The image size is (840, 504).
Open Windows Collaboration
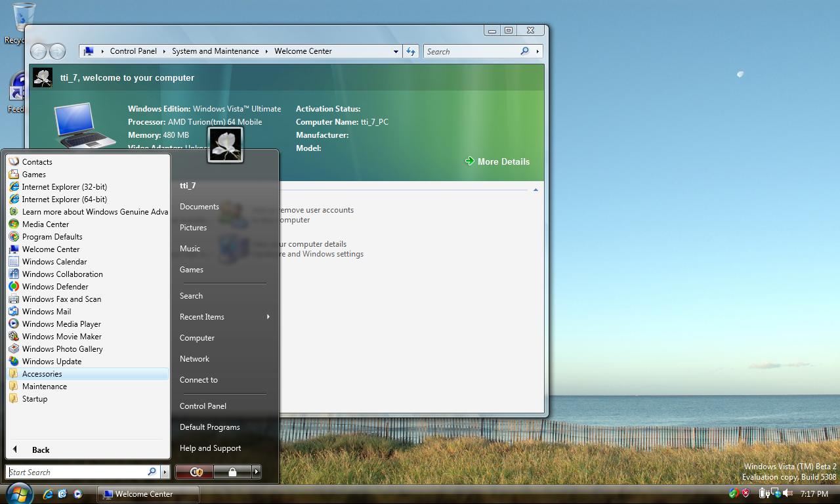click(88, 274)
